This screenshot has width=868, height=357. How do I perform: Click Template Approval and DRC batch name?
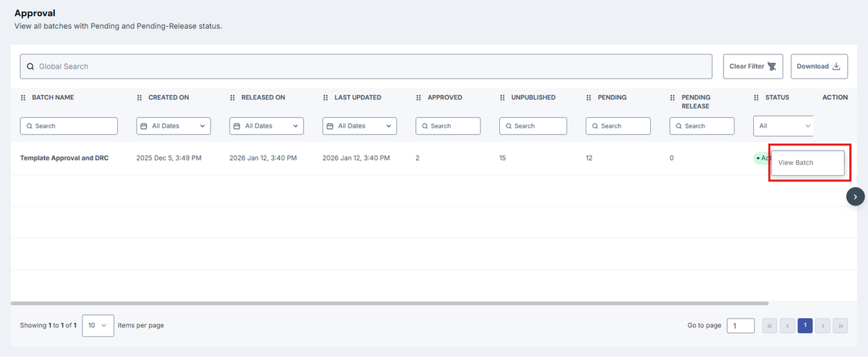tap(64, 158)
